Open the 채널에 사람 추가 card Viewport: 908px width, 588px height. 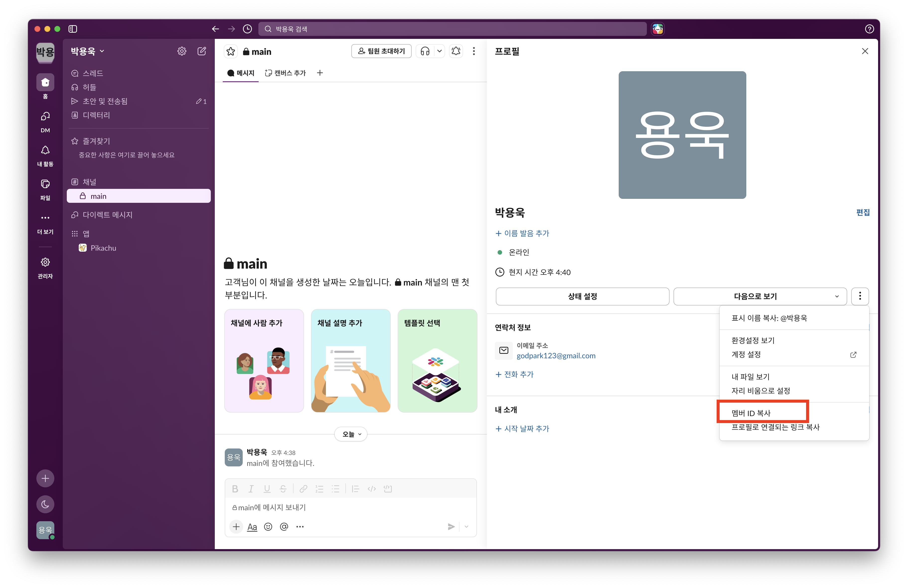pyautogui.click(x=264, y=361)
